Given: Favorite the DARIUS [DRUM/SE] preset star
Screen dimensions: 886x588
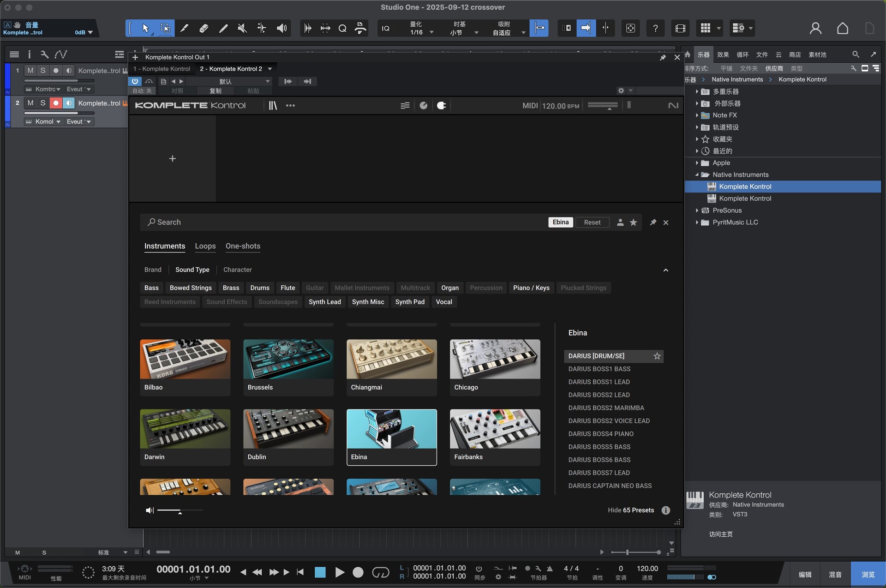Looking at the screenshot, I should coord(657,356).
